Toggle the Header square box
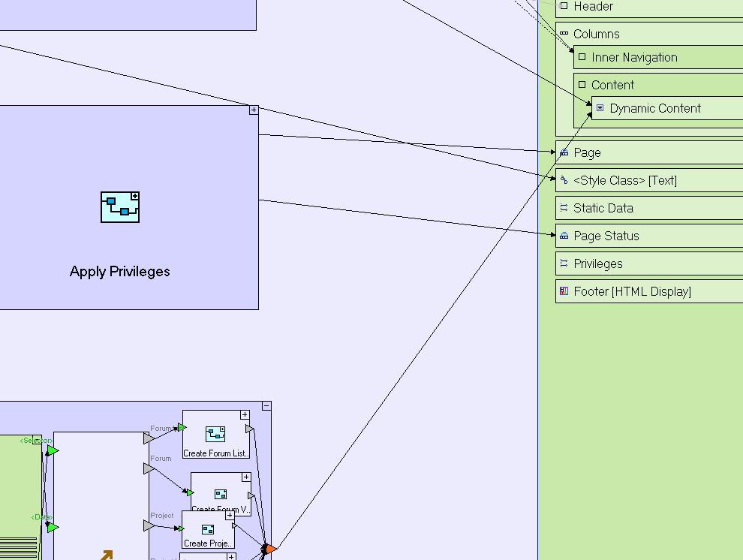This screenshot has height=560, width=743. (564, 6)
